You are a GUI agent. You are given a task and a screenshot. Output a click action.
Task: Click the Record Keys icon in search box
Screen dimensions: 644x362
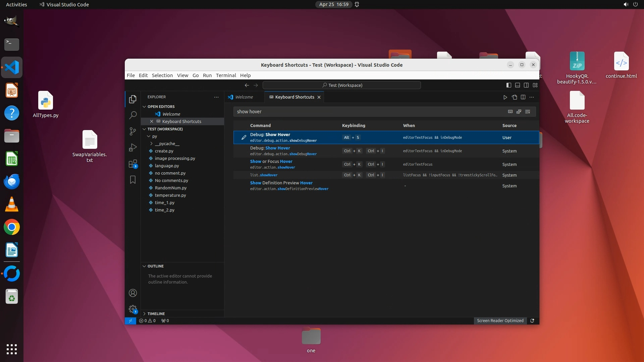510,112
